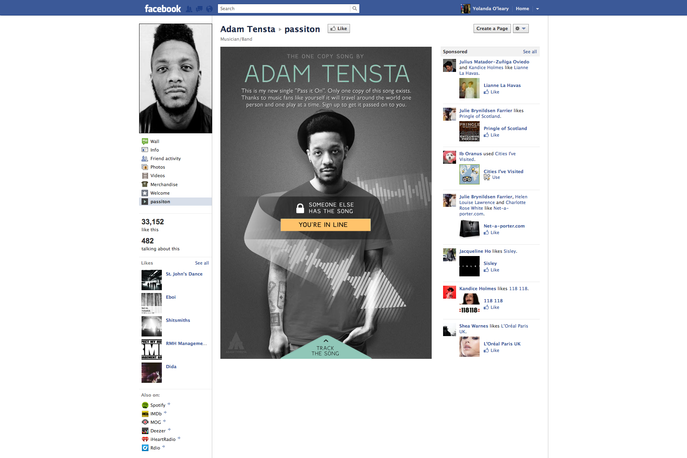Open the notifications globe icon
Image resolution: width=687 pixels, height=458 pixels.
(x=209, y=9)
